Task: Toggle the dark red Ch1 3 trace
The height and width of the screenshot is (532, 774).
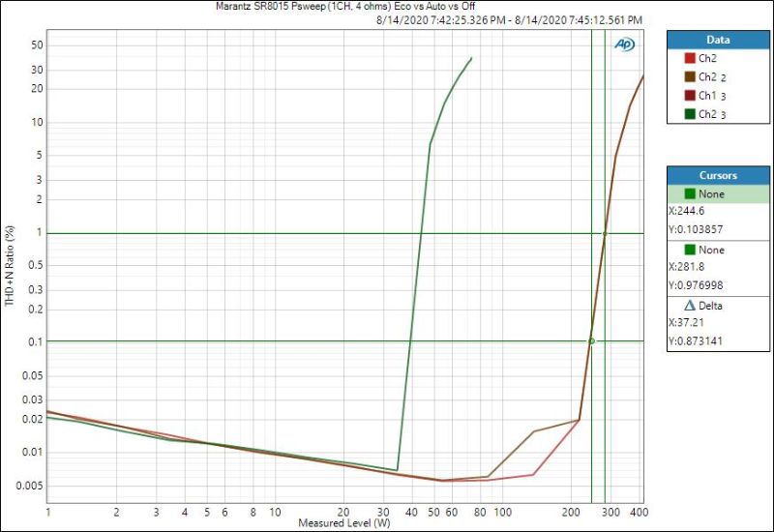Action: [689, 96]
